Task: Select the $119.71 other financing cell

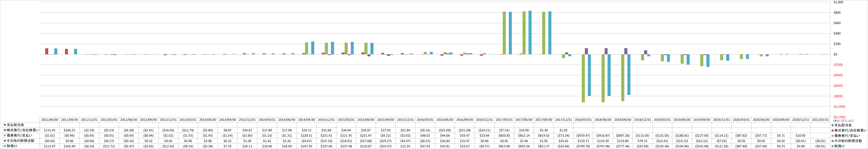Action: tap(583, 141)
